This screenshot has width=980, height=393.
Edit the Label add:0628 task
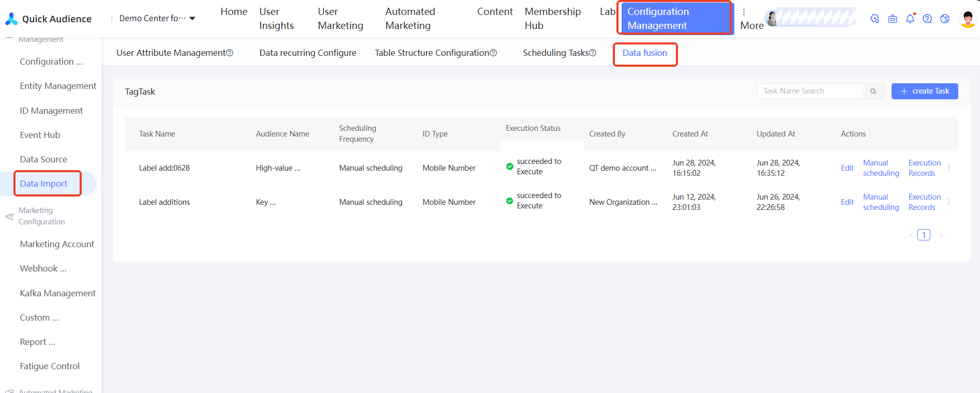point(847,168)
